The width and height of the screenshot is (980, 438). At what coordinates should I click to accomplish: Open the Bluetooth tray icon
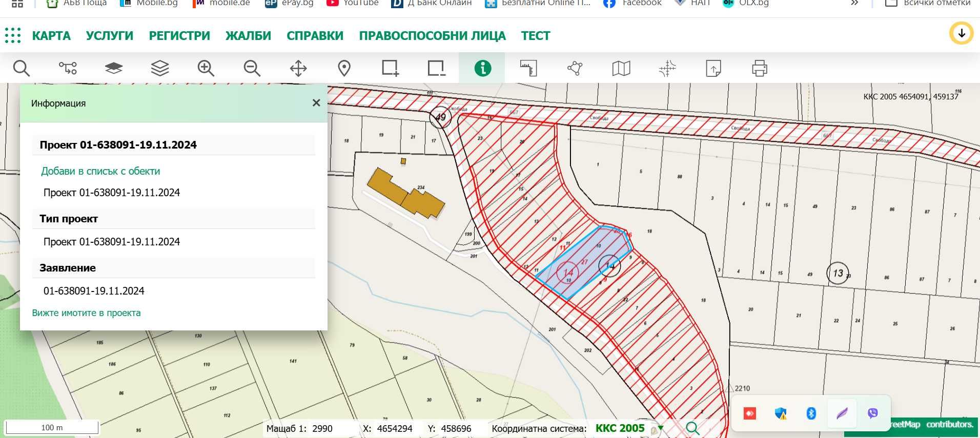pos(811,413)
